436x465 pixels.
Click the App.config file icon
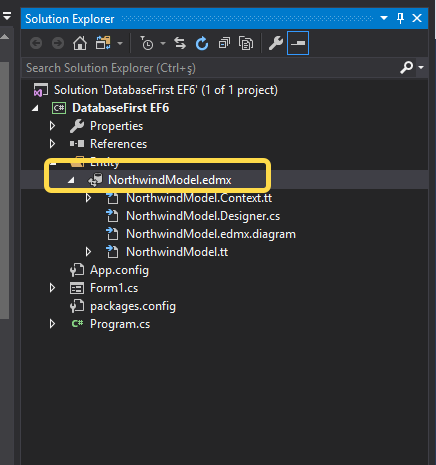coord(77,270)
